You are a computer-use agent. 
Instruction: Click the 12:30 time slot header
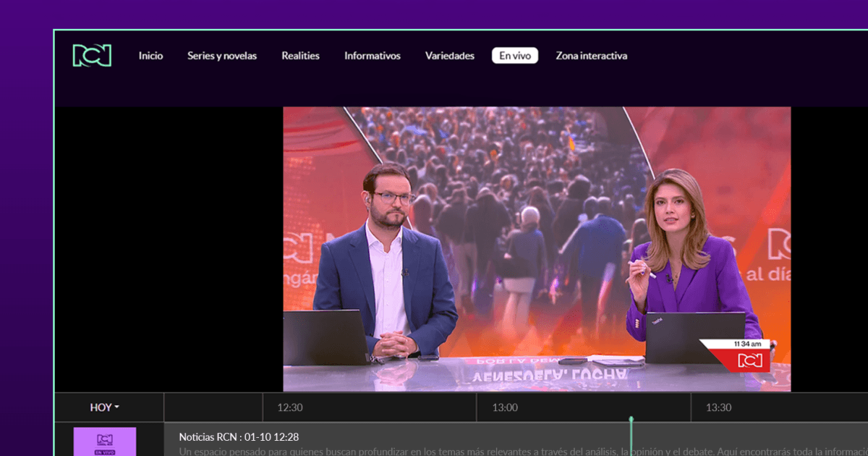[290, 408]
